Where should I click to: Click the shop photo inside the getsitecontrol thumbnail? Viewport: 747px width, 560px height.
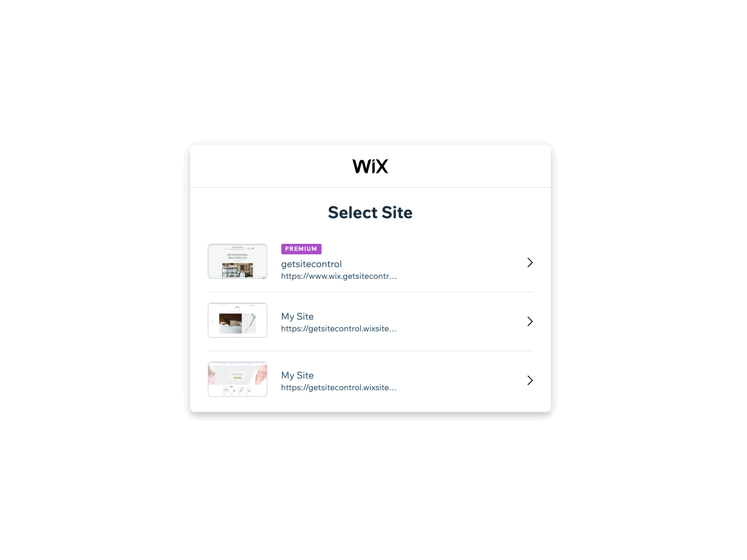(x=238, y=270)
